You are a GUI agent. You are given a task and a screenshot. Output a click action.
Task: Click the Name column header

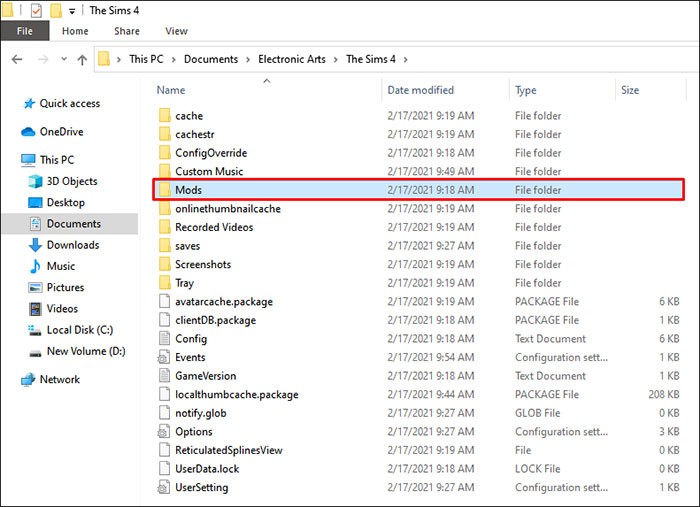(x=171, y=90)
